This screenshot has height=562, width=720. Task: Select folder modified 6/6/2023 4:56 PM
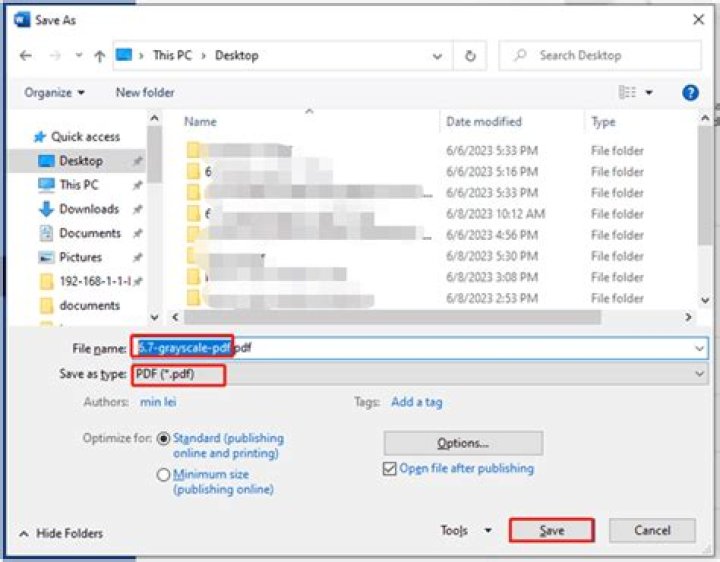point(416,235)
